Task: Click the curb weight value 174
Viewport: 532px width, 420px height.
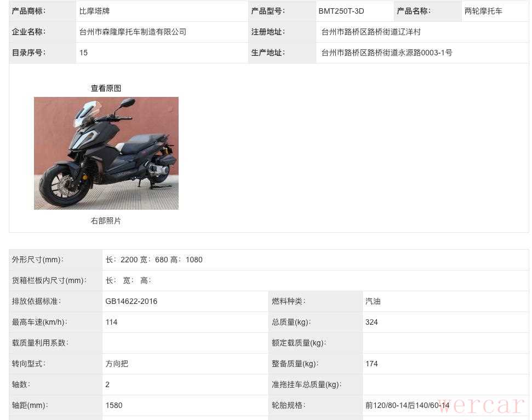Action: (371, 364)
